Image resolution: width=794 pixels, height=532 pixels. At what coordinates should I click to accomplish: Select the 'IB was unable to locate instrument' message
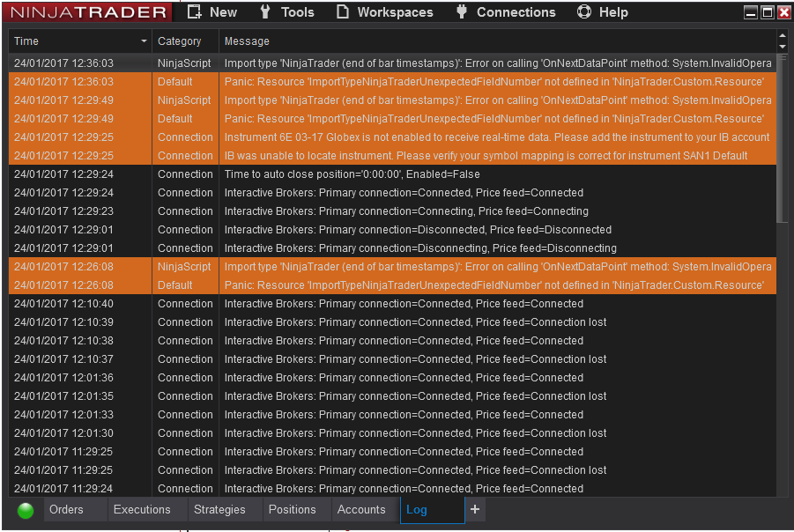486,155
